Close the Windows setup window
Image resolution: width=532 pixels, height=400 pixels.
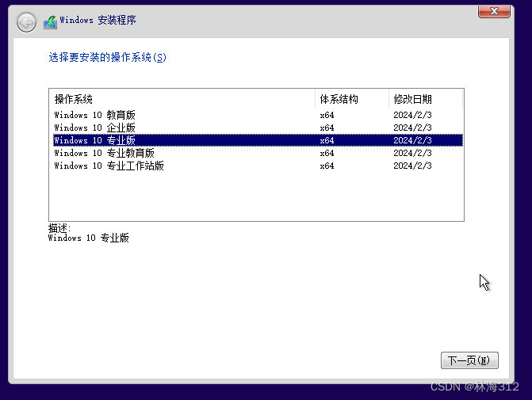coord(494,12)
